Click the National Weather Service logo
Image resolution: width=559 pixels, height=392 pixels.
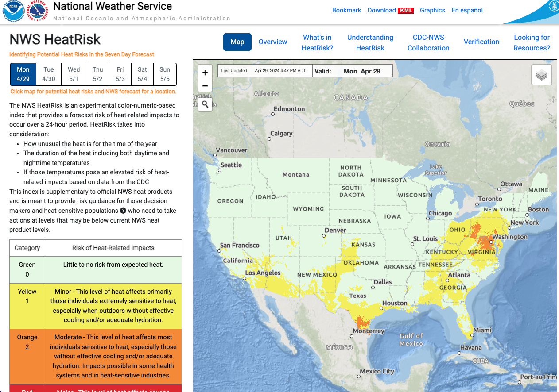click(38, 12)
